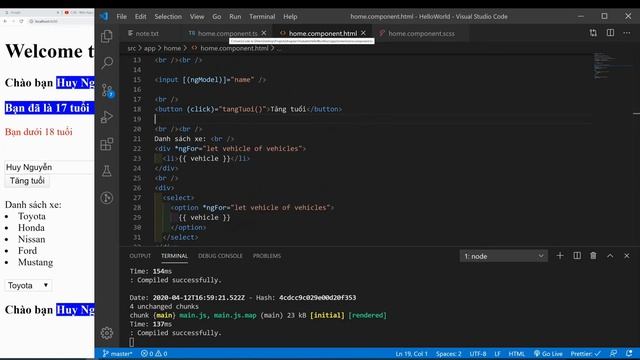Open the Run menu
The height and width of the screenshot is (360, 640).
click(x=235, y=16)
